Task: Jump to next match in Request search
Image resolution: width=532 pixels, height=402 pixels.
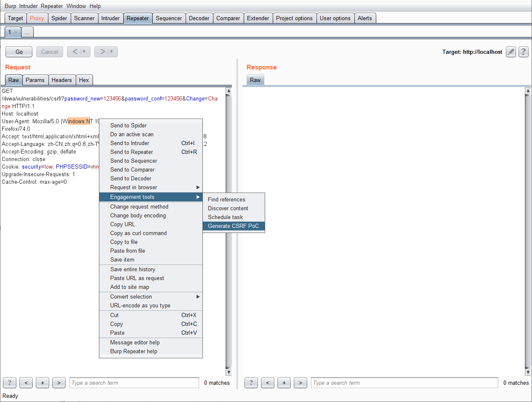Action: [x=59, y=383]
